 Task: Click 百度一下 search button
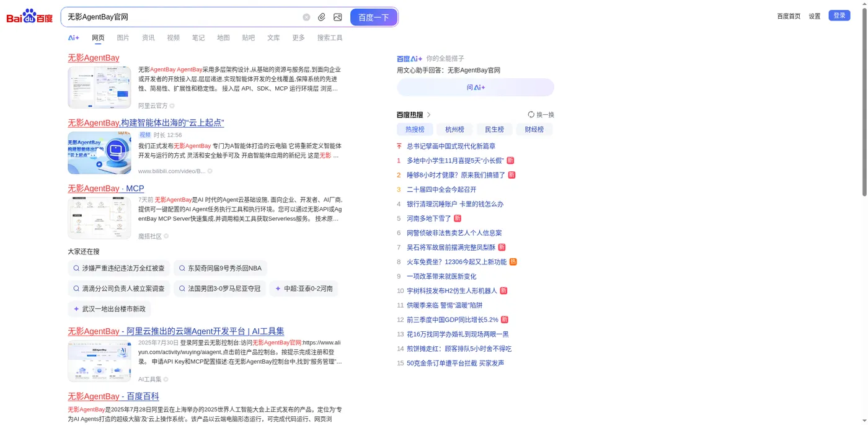pos(373,17)
